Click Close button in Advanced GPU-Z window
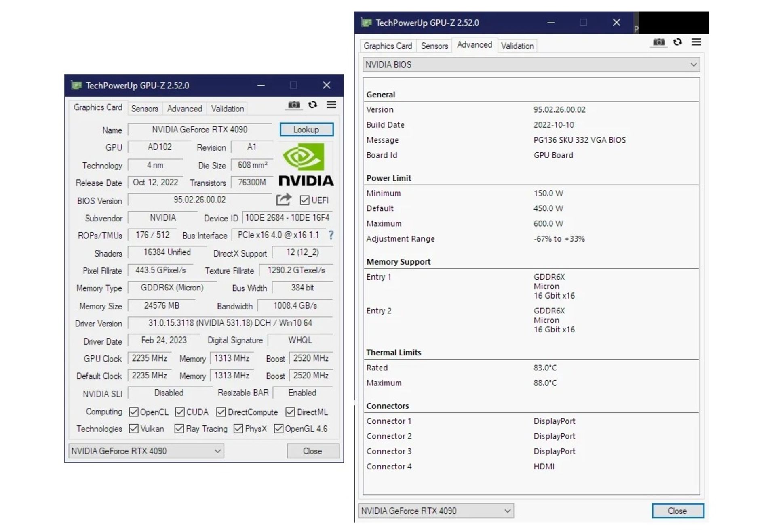The image size is (776, 532). pos(677,511)
